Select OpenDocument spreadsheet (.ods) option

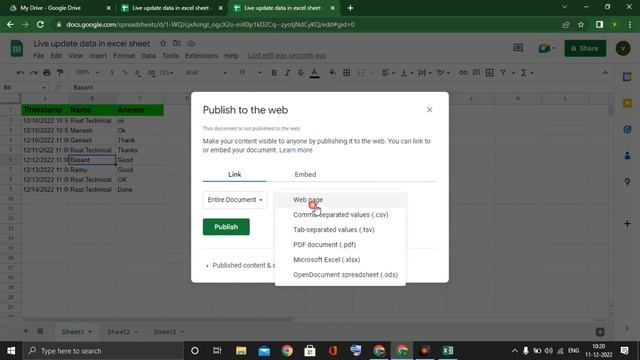340,275
